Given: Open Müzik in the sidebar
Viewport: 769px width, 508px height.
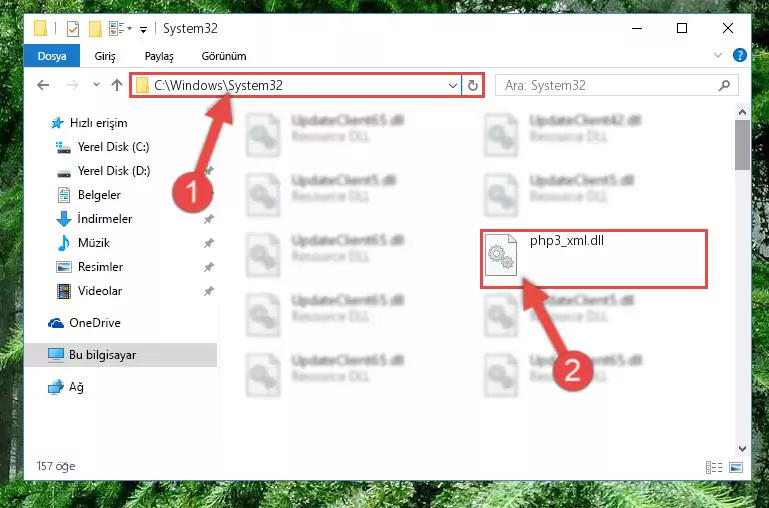Looking at the screenshot, I should click(94, 243).
